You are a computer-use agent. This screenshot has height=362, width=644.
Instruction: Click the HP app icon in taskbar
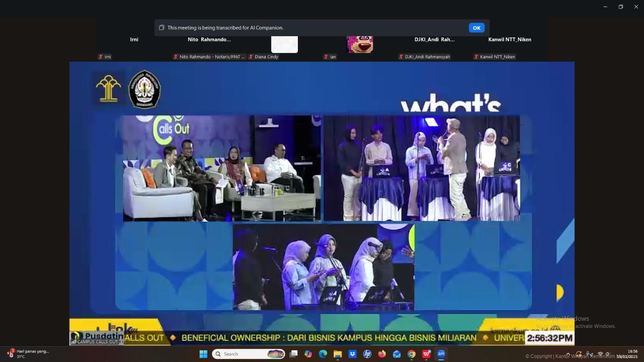click(367, 354)
